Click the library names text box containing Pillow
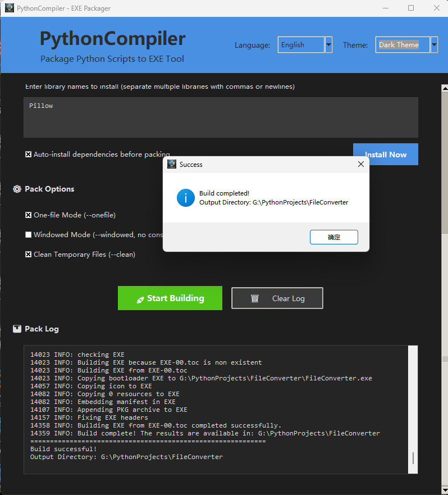This screenshot has height=495, width=448. [x=221, y=117]
